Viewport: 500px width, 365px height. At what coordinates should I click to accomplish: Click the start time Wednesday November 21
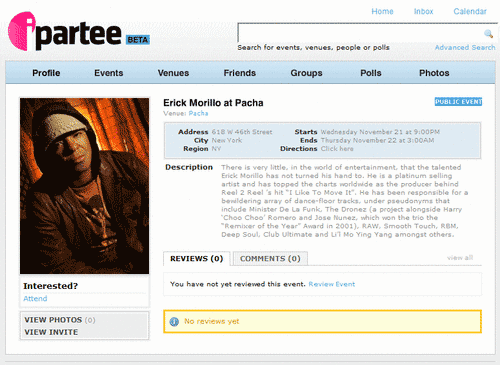(380, 132)
